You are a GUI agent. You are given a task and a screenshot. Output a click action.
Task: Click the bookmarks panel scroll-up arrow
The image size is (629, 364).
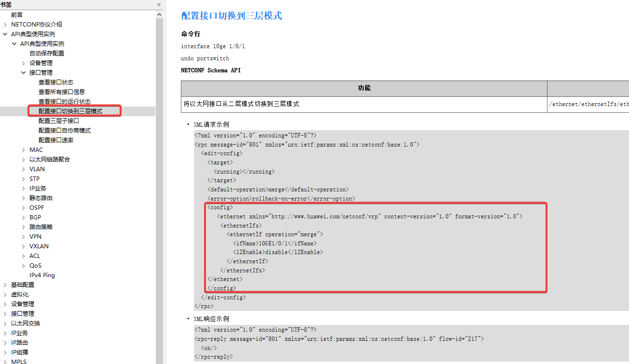tap(160, 14)
